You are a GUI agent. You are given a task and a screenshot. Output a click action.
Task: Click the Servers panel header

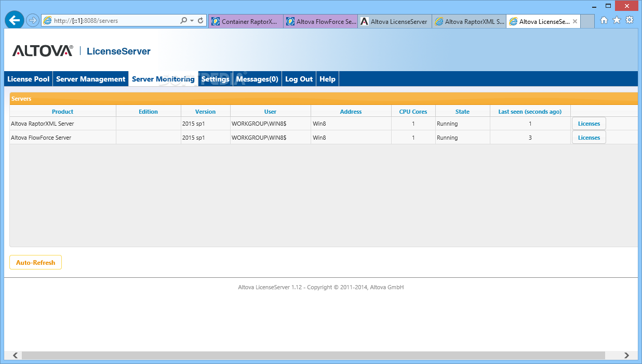pyautogui.click(x=324, y=99)
